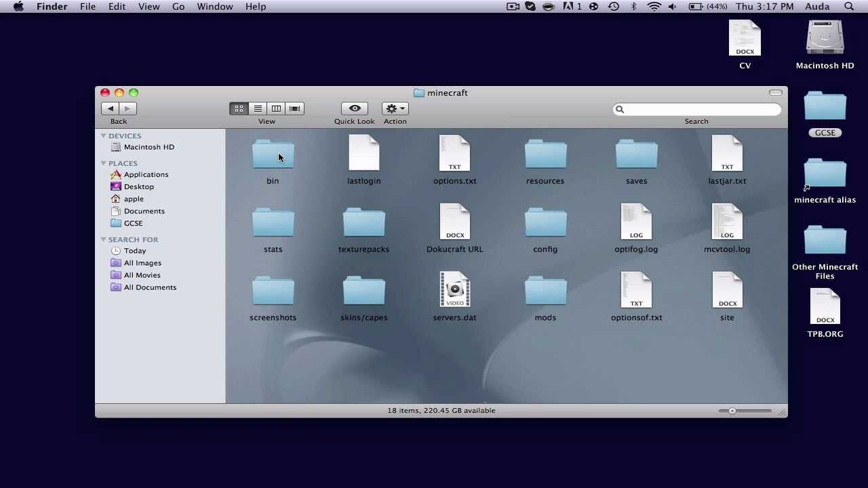The image size is (868, 488).
Task: Select the servers.dat file
Action: [x=454, y=290]
